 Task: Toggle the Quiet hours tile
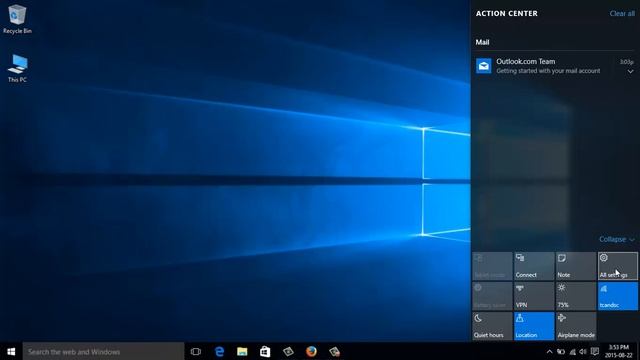[x=492, y=326]
